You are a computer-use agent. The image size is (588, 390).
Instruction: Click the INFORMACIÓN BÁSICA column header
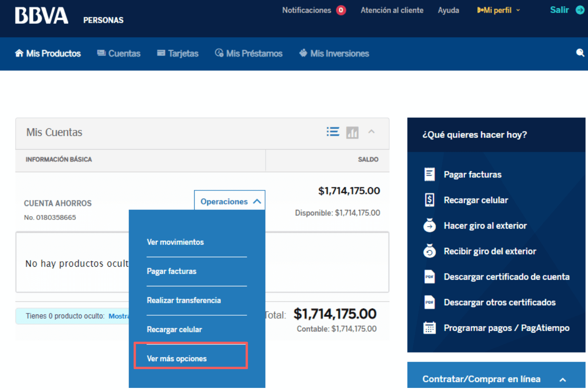[59, 159]
